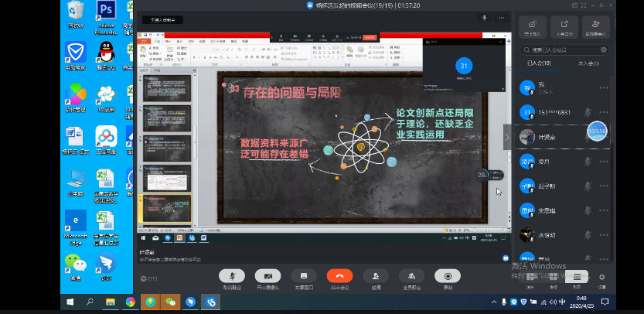This screenshot has height=314, width=644.
Task: Switch to the joined members tab
Action: click(540, 64)
